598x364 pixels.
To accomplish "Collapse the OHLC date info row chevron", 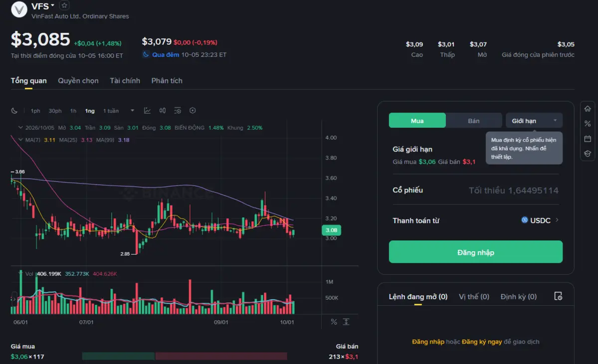I will [x=20, y=128].
